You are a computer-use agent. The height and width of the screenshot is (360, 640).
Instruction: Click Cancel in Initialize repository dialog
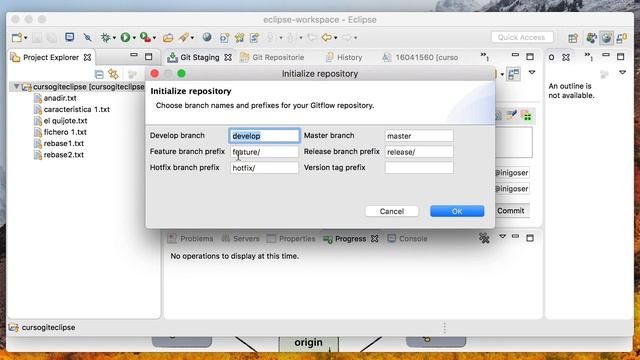point(392,211)
